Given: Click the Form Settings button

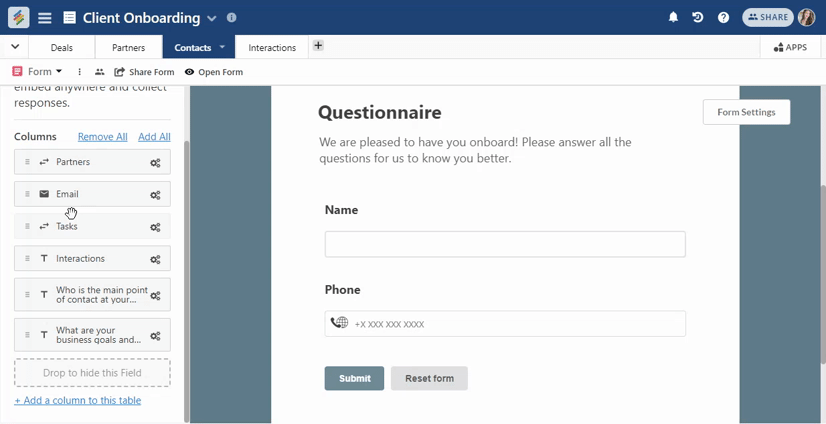Looking at the screenshot, I should pyautogui.click(x=746, y=112).
